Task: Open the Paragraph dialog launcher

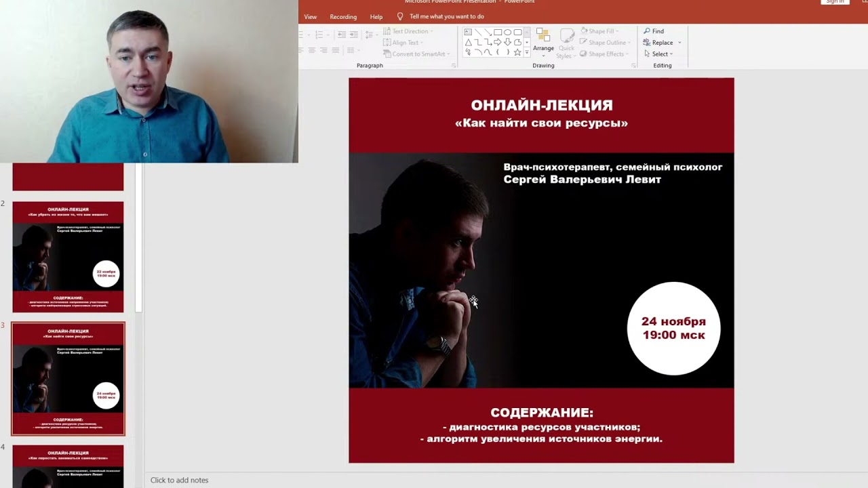Action: pyautogui.click(x=454, y=65)
